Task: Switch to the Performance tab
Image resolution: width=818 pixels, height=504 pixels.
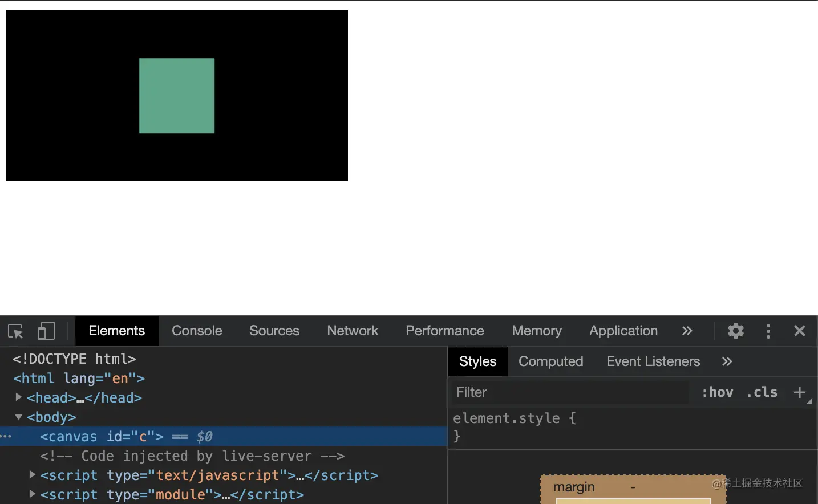Action: [445, 331]
